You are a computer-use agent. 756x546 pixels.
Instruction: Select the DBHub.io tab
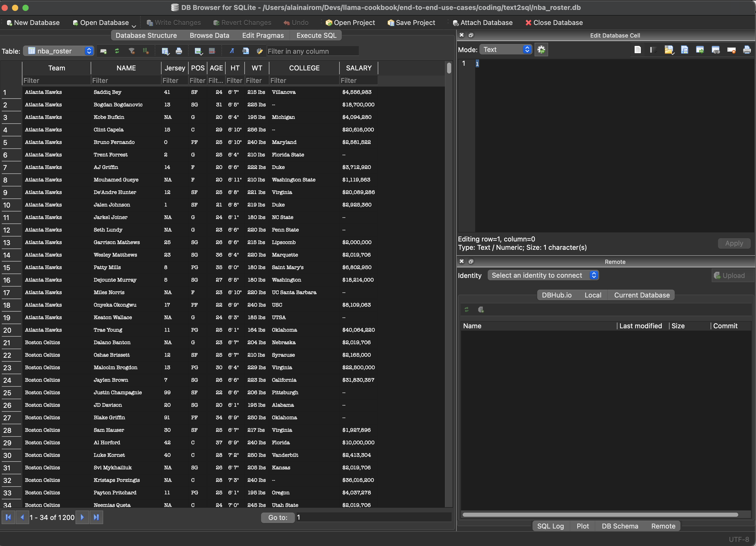pyautogui.click(x=556, y=295)
